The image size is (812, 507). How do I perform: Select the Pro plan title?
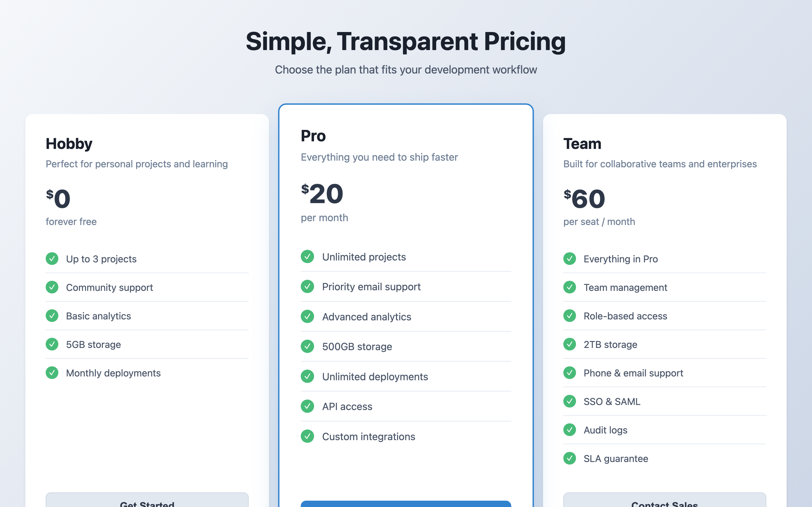click(313, 136)
